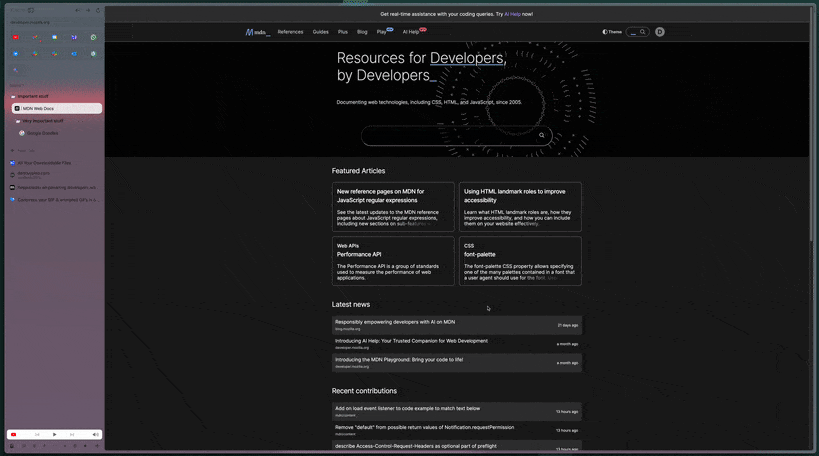Open 'describe Access-Control-Request-Headers' contribution
This screenshot has width=819, height=456.
click(457, 446)
